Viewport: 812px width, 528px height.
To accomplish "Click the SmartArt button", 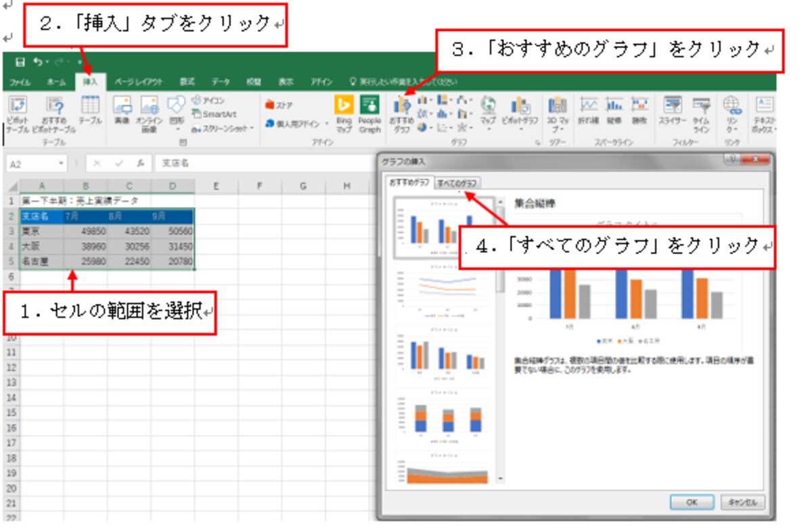I will click(x=214, y=114).
